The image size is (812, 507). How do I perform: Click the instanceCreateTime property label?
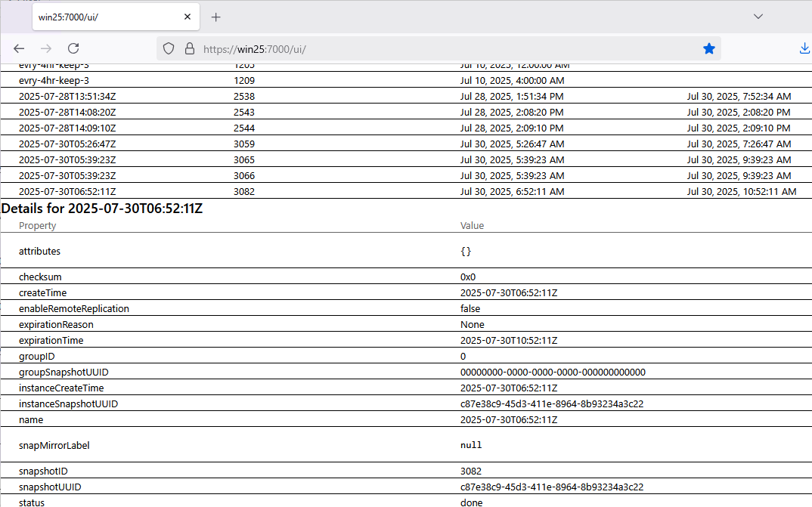point(61,388)
